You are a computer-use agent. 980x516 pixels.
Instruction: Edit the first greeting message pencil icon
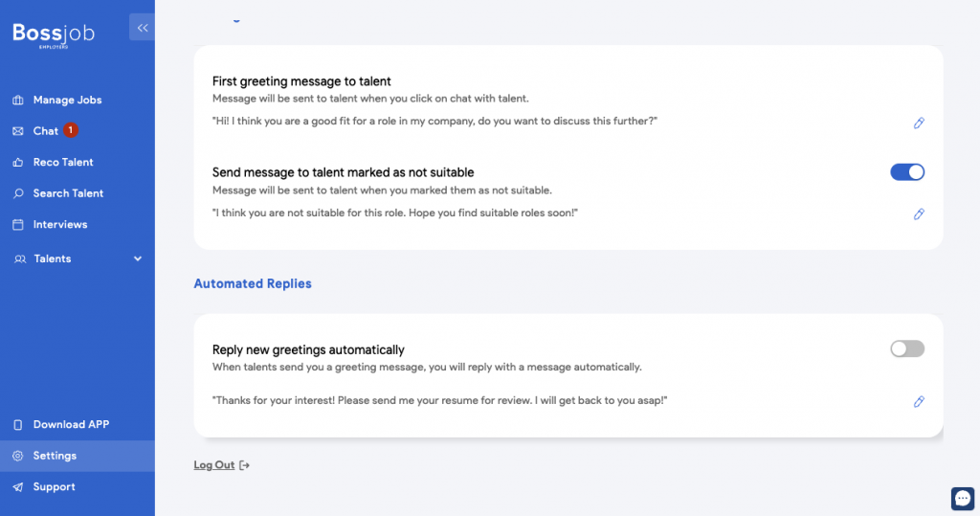pyautogui.click(x=919, y=123)
